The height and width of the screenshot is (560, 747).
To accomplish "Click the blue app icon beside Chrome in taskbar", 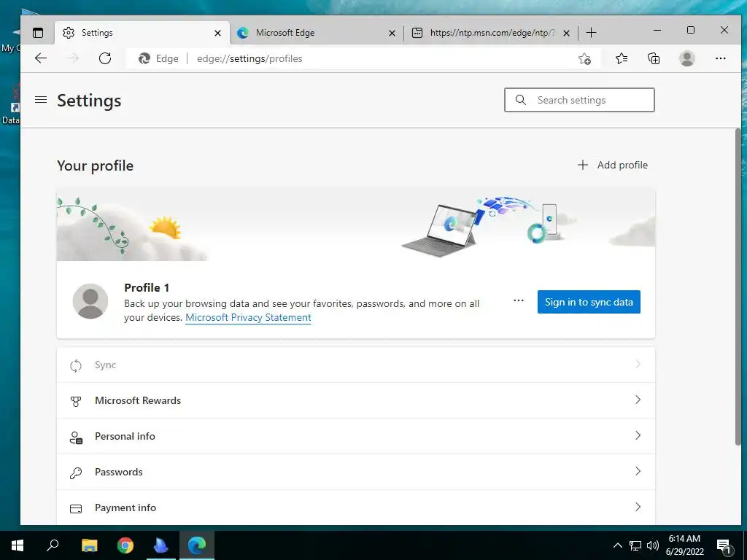I will (x=161, y=545).
